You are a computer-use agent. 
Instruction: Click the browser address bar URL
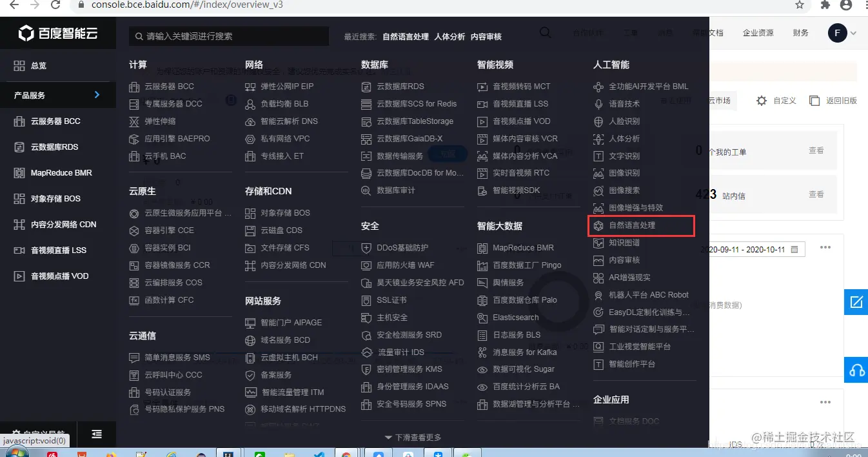click(x=187, y=5)
